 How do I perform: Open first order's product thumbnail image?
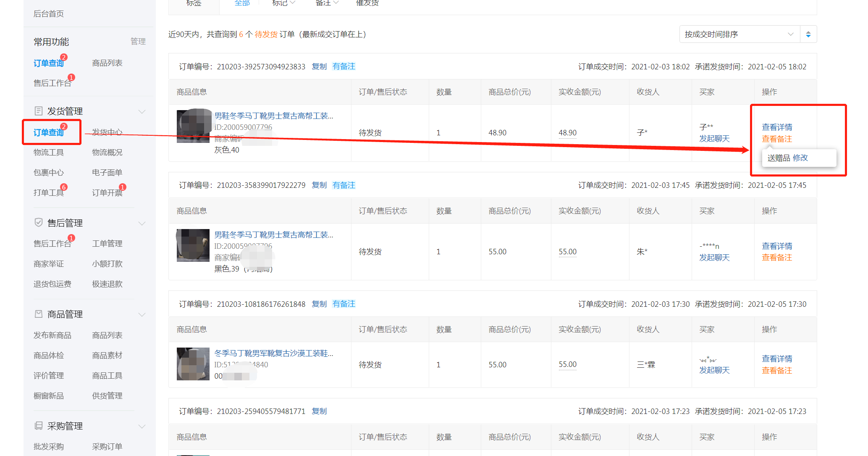193,126
